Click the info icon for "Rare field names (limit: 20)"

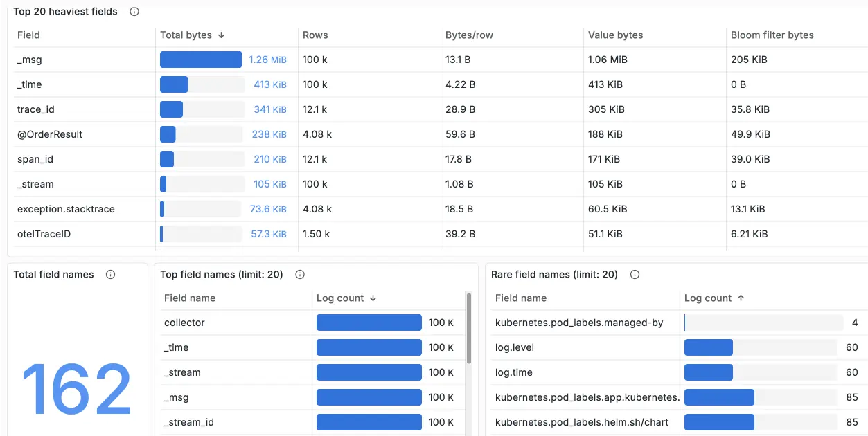pyautogui.click(x=635, y=274)
